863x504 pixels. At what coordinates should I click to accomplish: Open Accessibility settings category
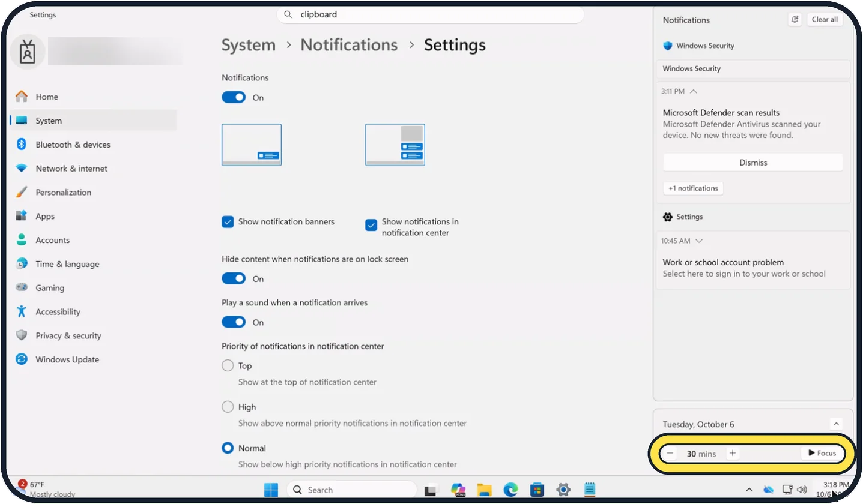point(58,312)
